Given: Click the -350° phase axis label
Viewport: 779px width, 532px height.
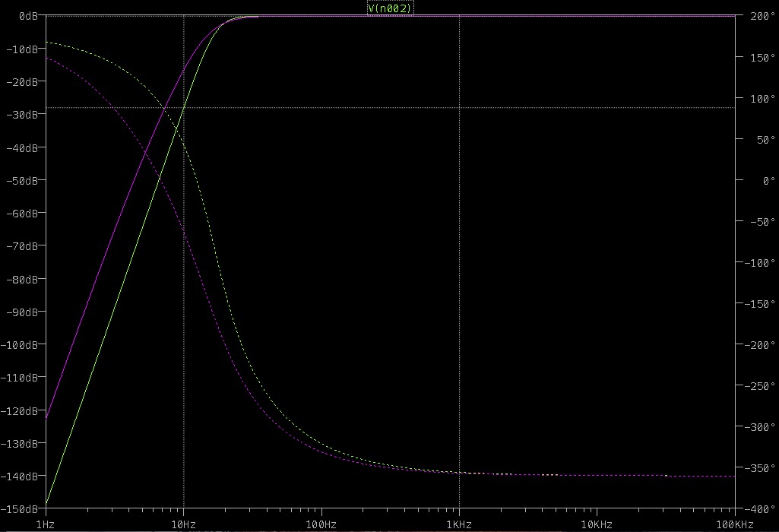Looking at the screenshot, I should point(760,468).
